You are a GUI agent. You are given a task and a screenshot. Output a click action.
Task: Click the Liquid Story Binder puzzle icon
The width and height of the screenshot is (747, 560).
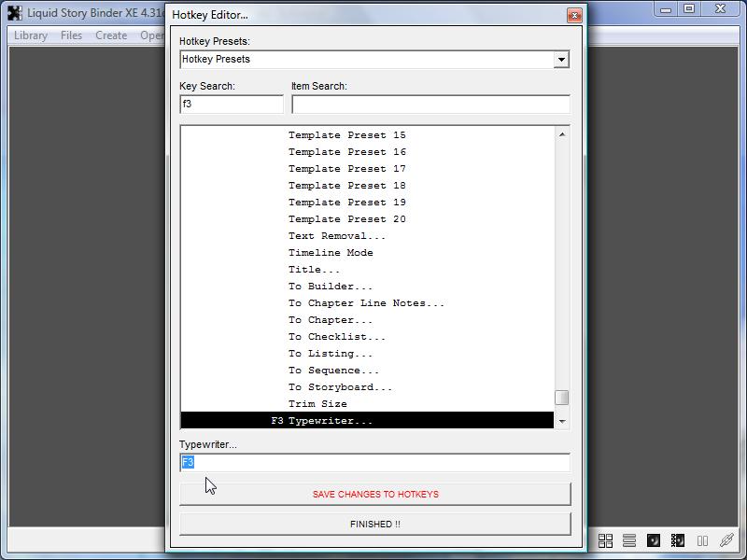15,12
